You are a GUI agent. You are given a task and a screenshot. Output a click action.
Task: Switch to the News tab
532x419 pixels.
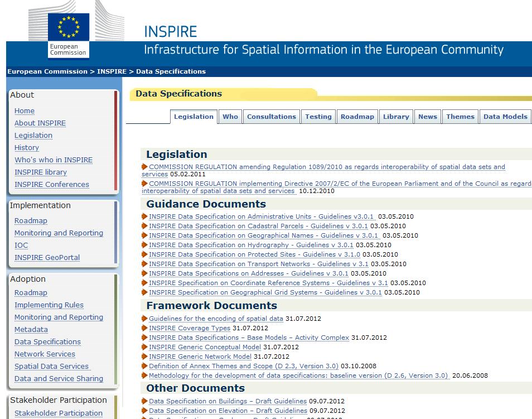click(x=428, y=117)
